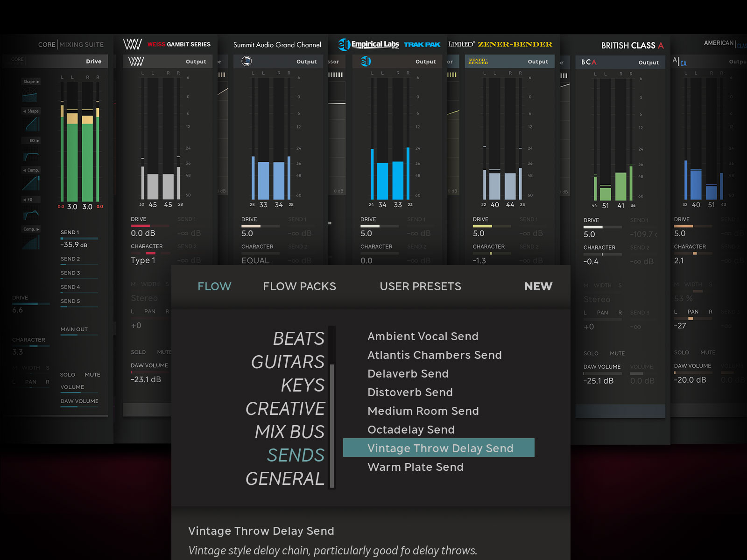Open the User Presets tab
This screenshot has height=560, width=747.
pyautogui.click(x=420, y=287)
